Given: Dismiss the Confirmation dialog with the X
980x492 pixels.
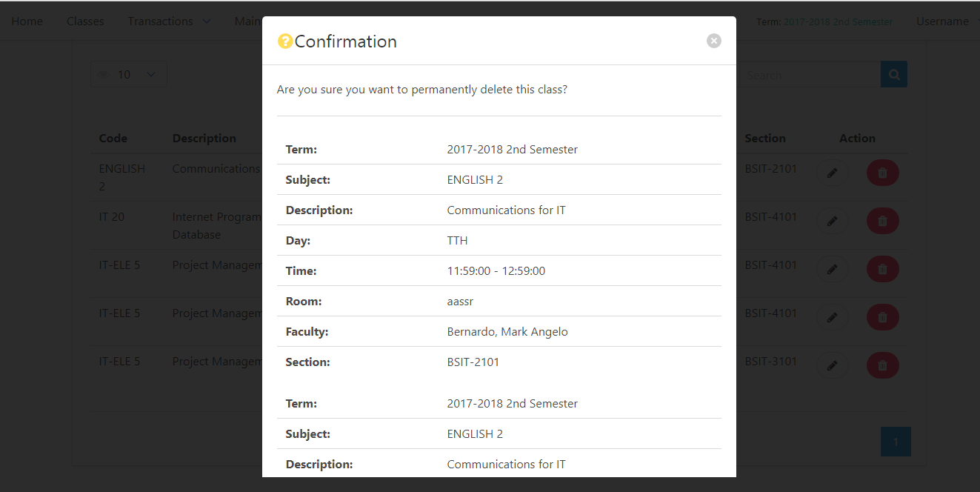Looking at the screenshot, I should (713, 41).
